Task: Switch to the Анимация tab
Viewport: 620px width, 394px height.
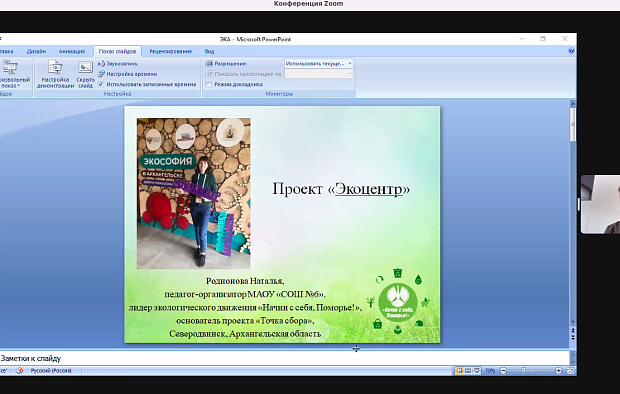Action: [x=72, y=51]
